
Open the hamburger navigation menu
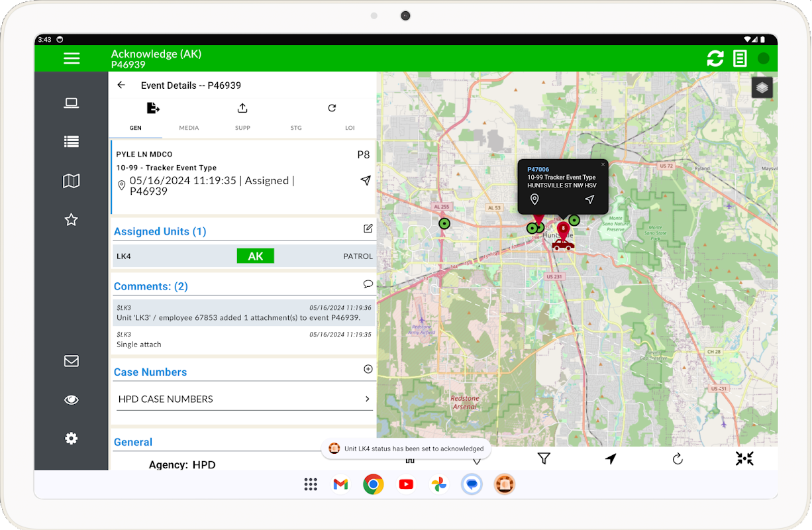click(72, 58)
